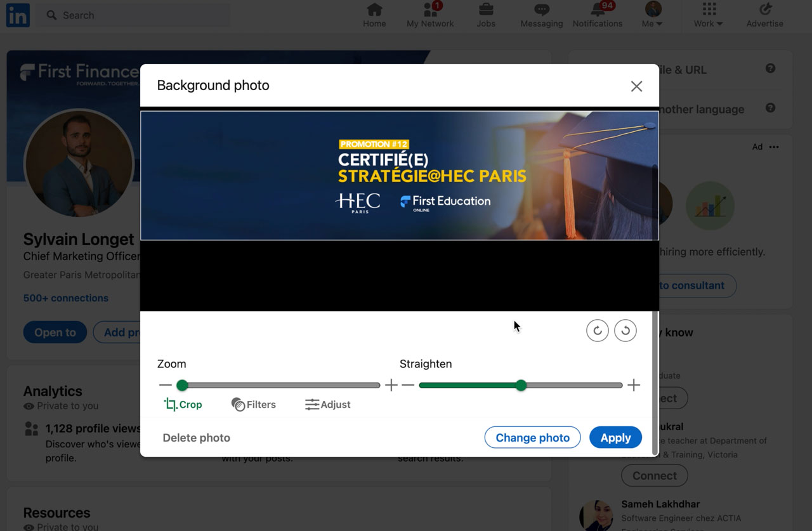The image size is (812, 531).
Task: Select the Crop tab
Action: [x=183, y=404]
